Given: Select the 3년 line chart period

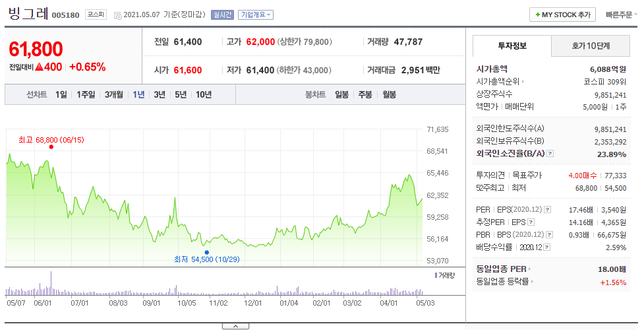Looking at the screenshot, I should tap(160, 94).
